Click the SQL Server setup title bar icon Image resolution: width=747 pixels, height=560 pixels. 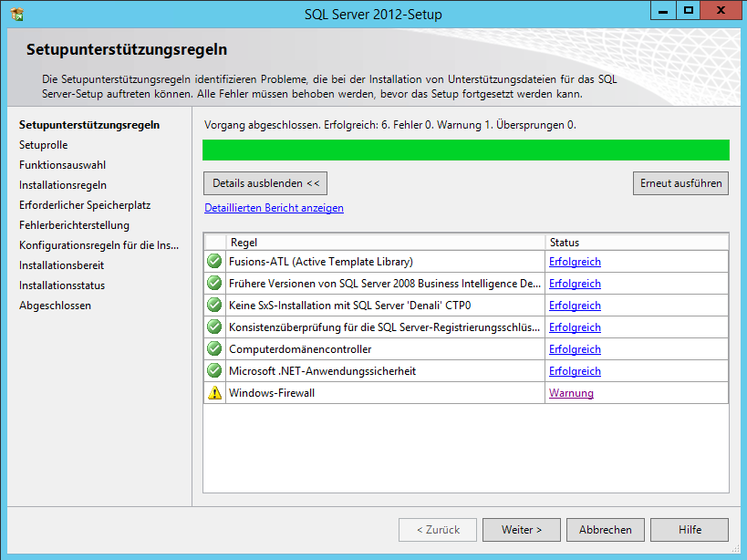pos(16,13)
